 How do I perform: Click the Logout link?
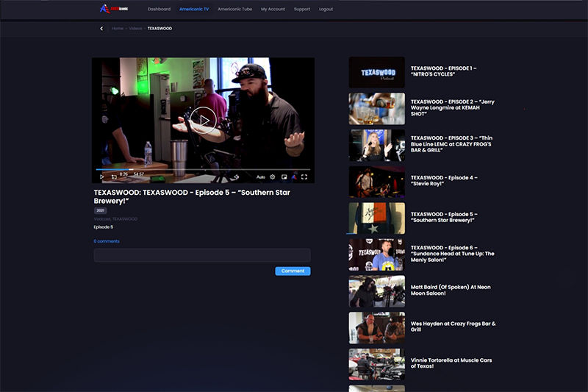pos(326,10)
